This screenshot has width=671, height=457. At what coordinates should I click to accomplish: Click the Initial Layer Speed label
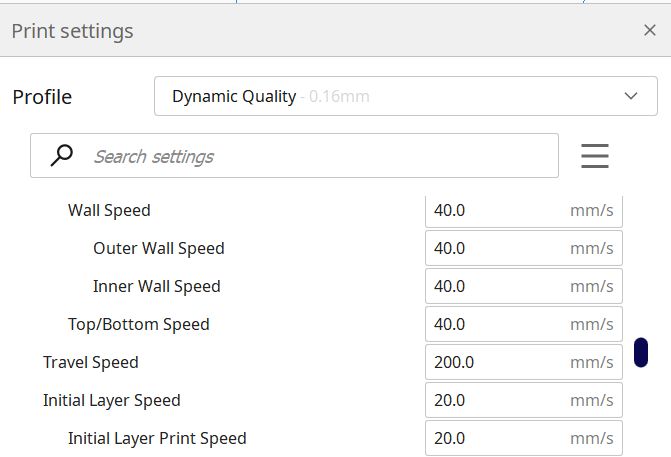click(x=112, y=401)
